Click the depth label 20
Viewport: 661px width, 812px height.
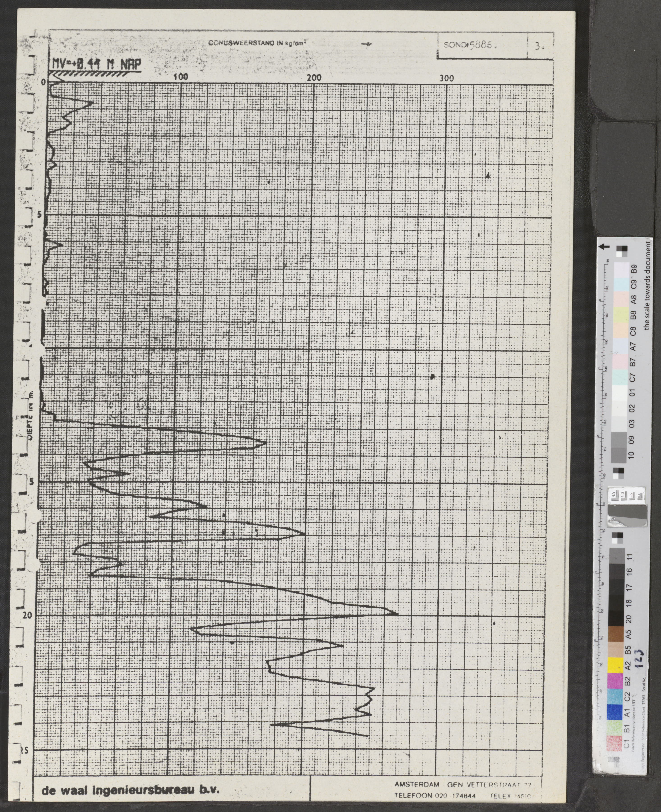pyautogui.click(x=28, y=615)
